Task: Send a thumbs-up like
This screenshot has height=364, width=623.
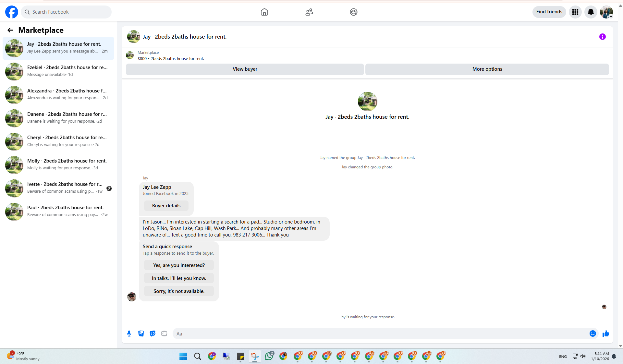Action: pos(606,334)
